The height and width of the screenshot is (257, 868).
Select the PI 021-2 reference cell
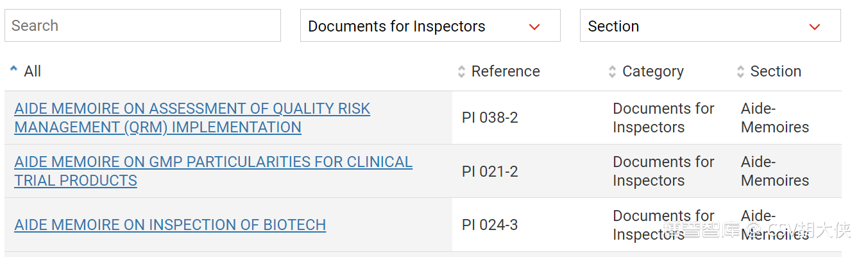489,172
